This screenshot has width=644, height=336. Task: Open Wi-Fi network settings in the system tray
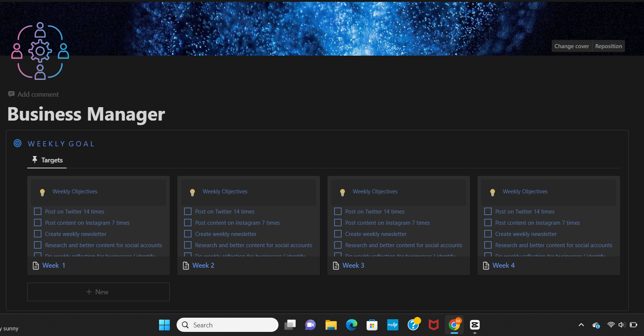point(611,325)
